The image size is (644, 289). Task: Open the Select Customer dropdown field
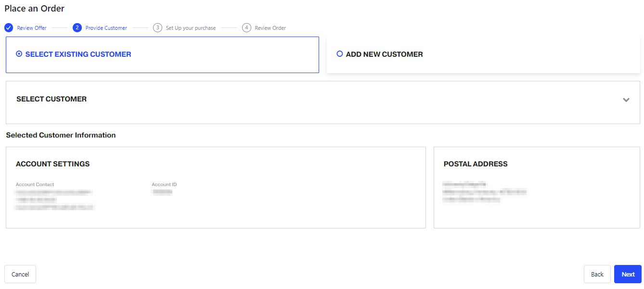tap(322, 102)
